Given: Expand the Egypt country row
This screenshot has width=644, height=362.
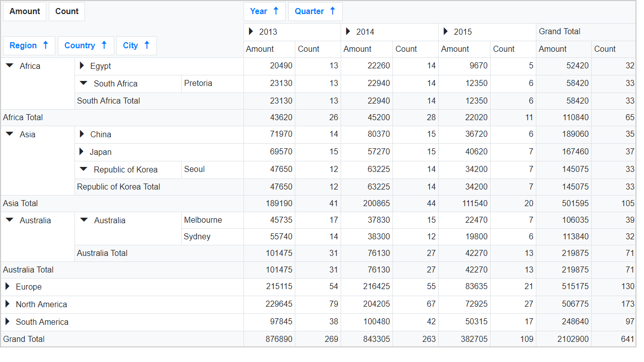Looking at the screenshot, I should (x=82, y=66).
